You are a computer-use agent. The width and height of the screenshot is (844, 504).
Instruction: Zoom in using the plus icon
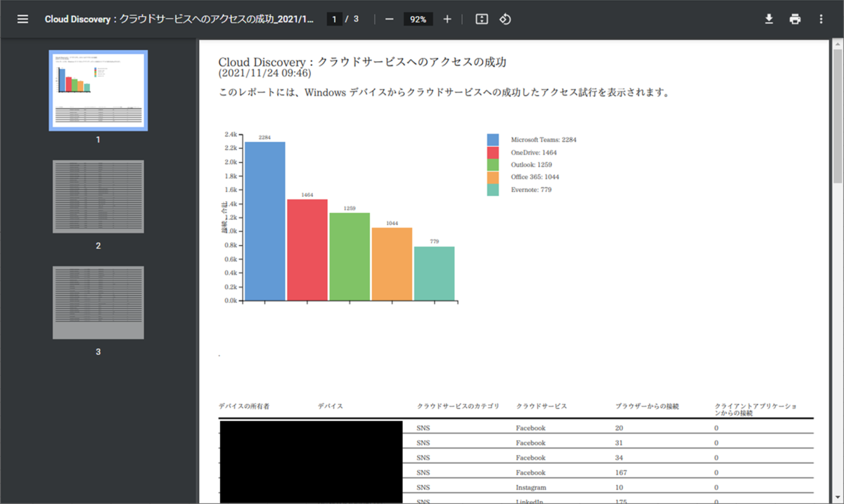pos(447,19)
